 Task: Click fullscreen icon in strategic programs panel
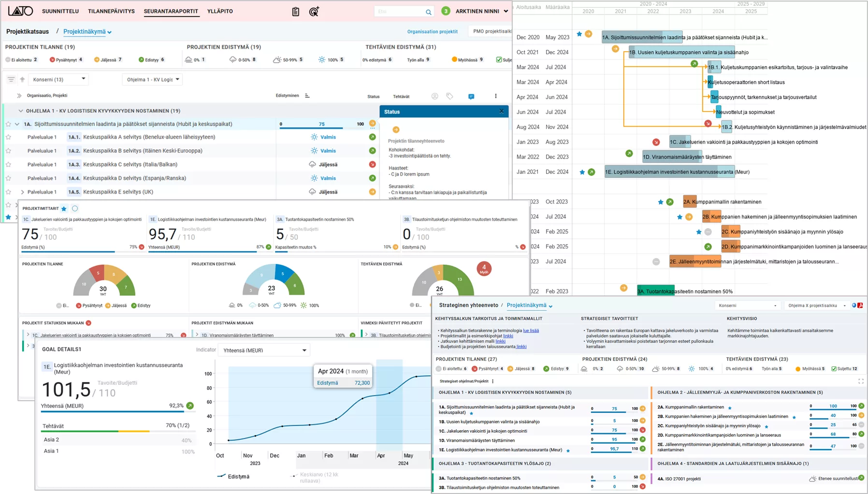pyautogui.click(x=861, y=381)
